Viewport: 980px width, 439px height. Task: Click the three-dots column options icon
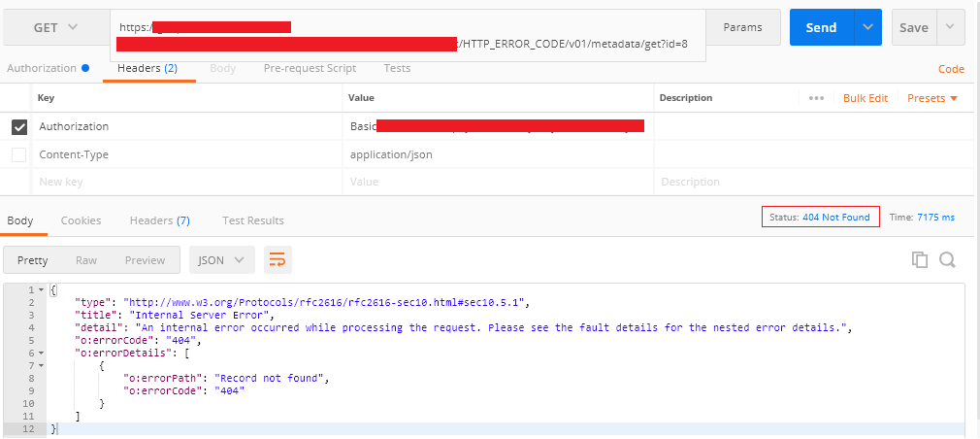pyautogui.click(x=816, y=98)
